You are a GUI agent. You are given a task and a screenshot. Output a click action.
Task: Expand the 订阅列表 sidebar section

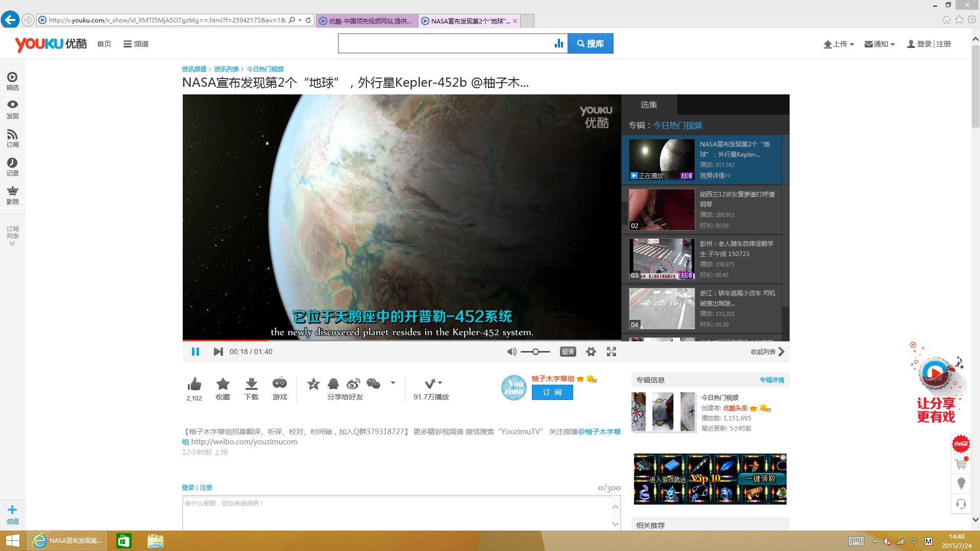(12, 236)
